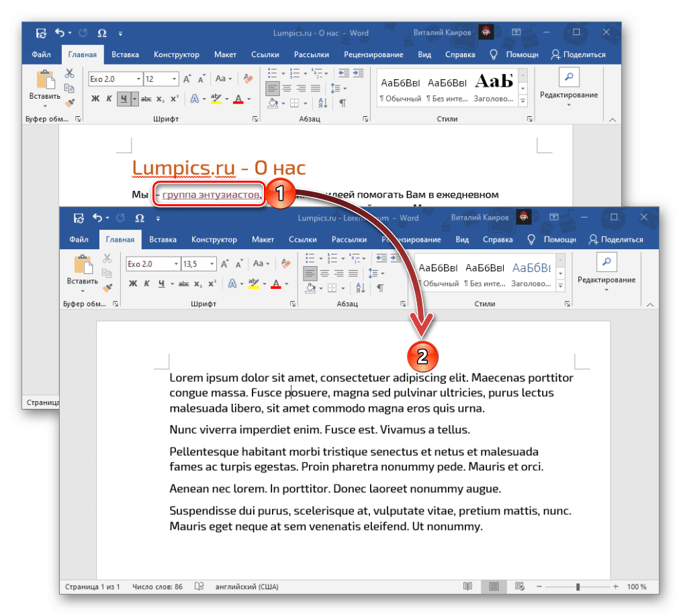681x616 pixels.
Task: Toggle Subscript x₂ in front window
Action: 198,283
